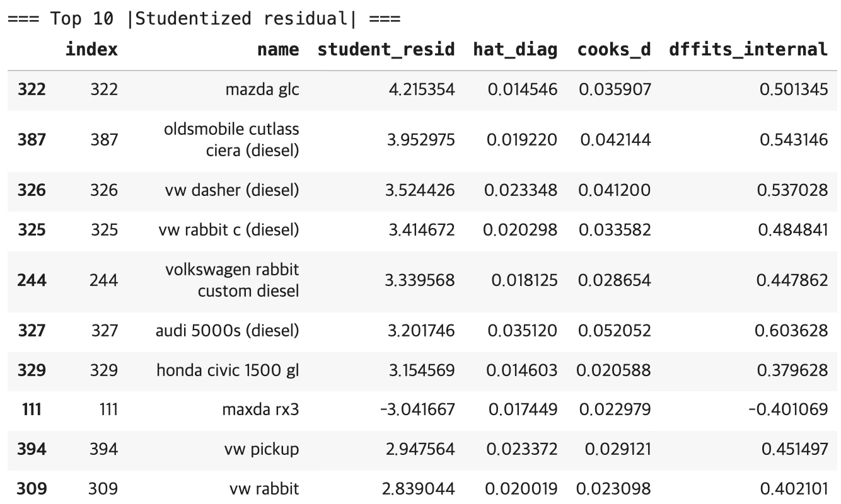Select the mazda glc name cell
841x504 pixels.
[x=262, y=89]
